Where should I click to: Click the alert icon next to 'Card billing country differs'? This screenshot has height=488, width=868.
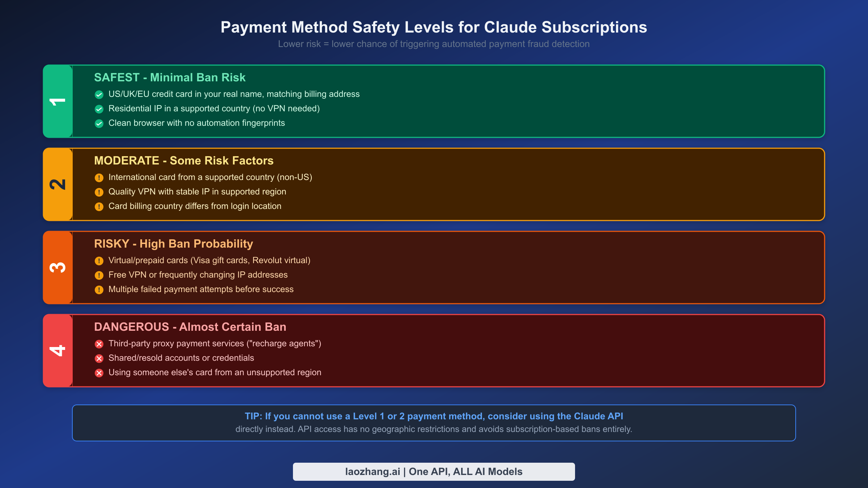[x=99, y=206]
